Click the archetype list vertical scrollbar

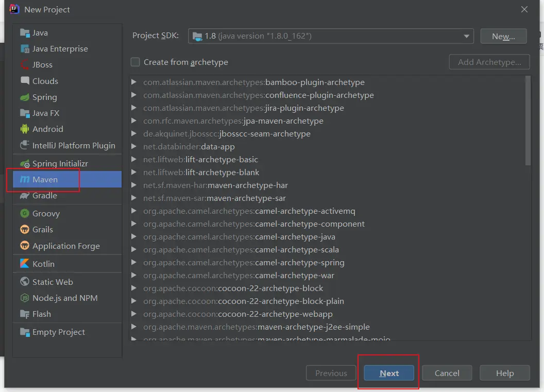(x=528, y=121)
